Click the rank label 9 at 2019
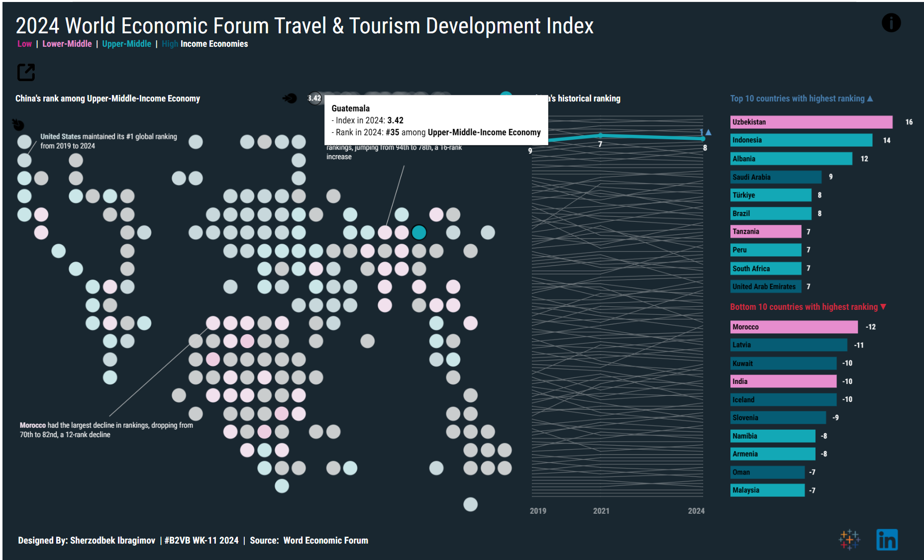The width and height of the screenshot is (924, 560). 530,151
